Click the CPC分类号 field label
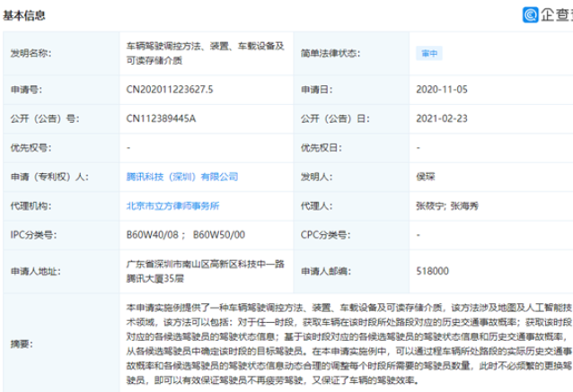The image size is (573, 392). point(325,235)
